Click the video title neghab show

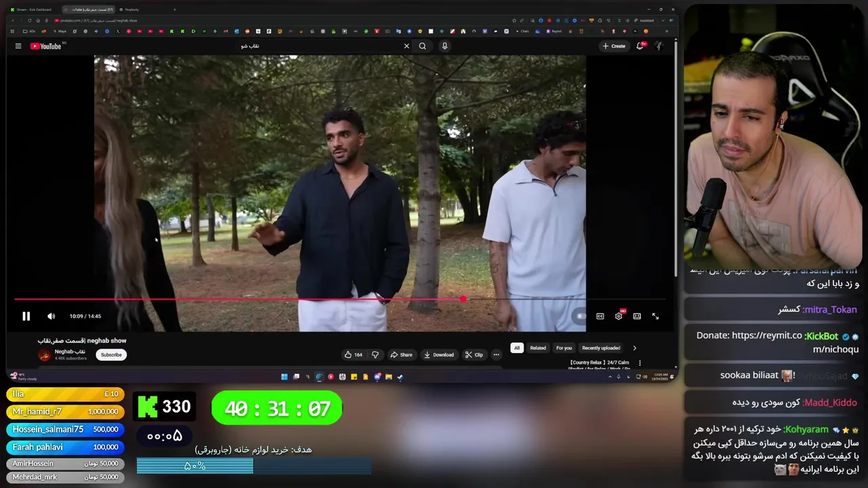82,341
